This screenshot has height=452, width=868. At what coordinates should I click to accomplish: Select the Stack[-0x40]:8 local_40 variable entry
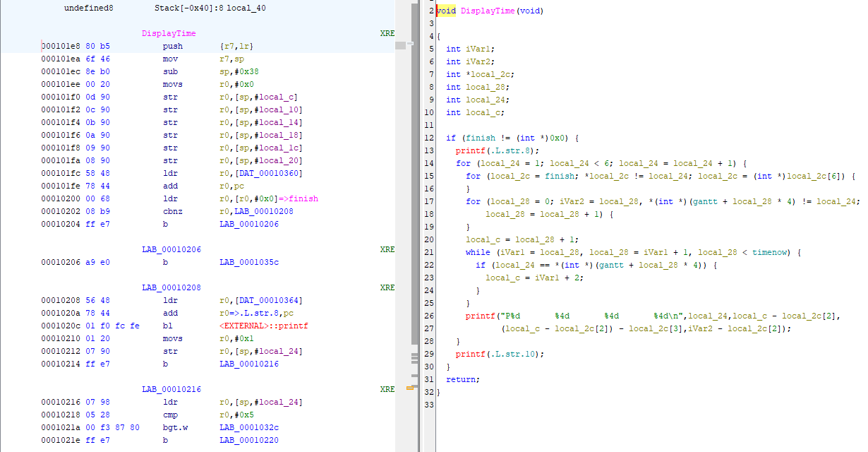pyautogui.click(x=210, y=8)
